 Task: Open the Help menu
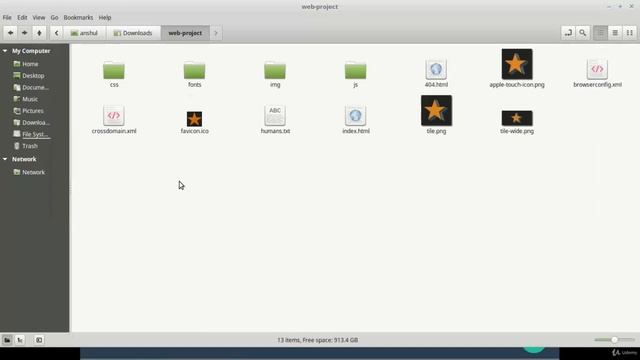pyautogui.click(x=105, y=18)
